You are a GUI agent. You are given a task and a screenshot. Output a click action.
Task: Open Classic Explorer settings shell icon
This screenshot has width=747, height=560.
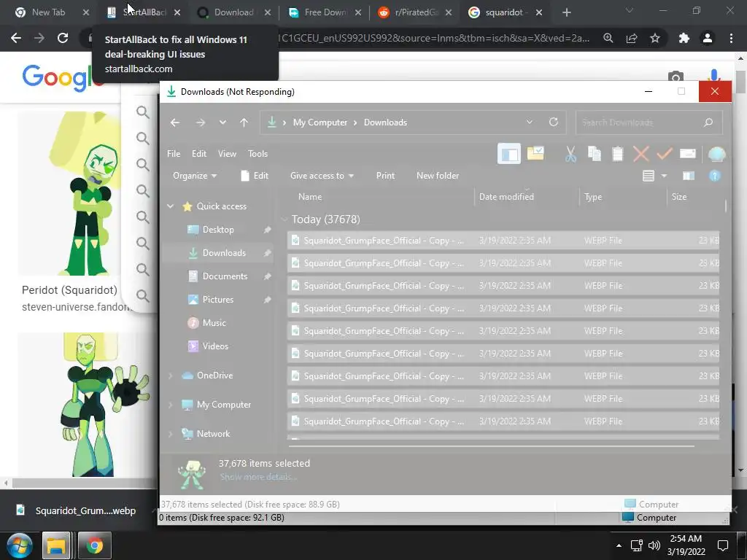(716, 154)
